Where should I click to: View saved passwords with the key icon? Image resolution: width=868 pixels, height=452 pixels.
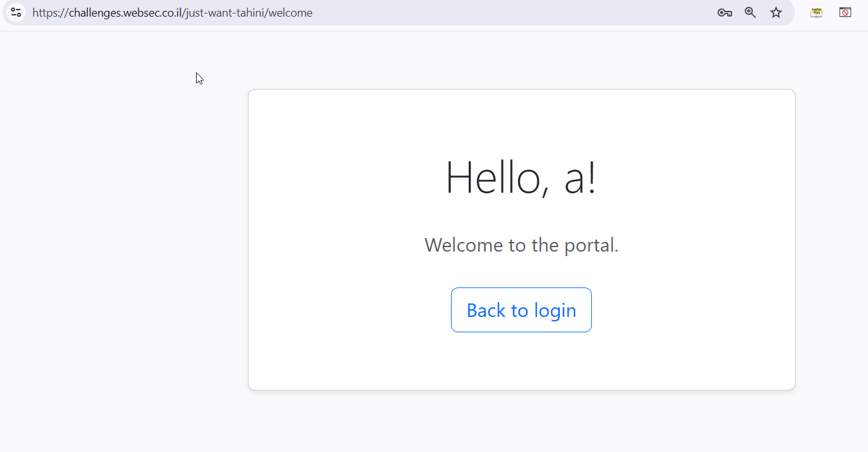pyautogui.click(x=724, y=12)
